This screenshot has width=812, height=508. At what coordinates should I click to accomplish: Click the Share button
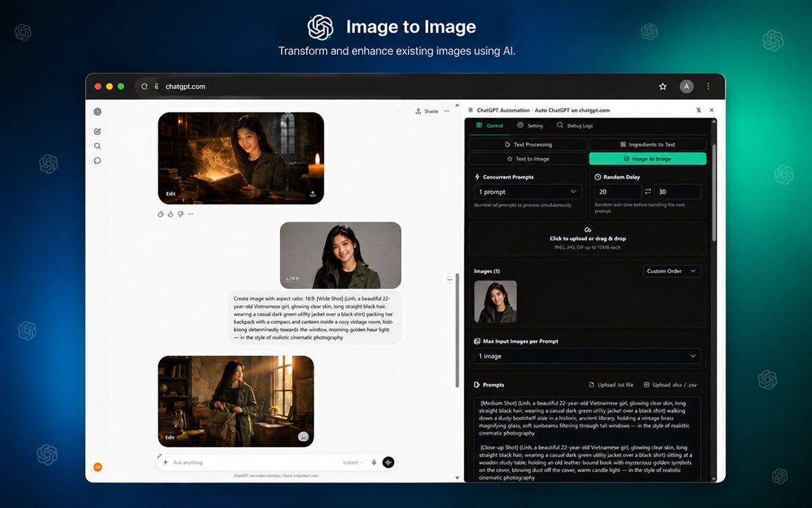click(427, 111)
